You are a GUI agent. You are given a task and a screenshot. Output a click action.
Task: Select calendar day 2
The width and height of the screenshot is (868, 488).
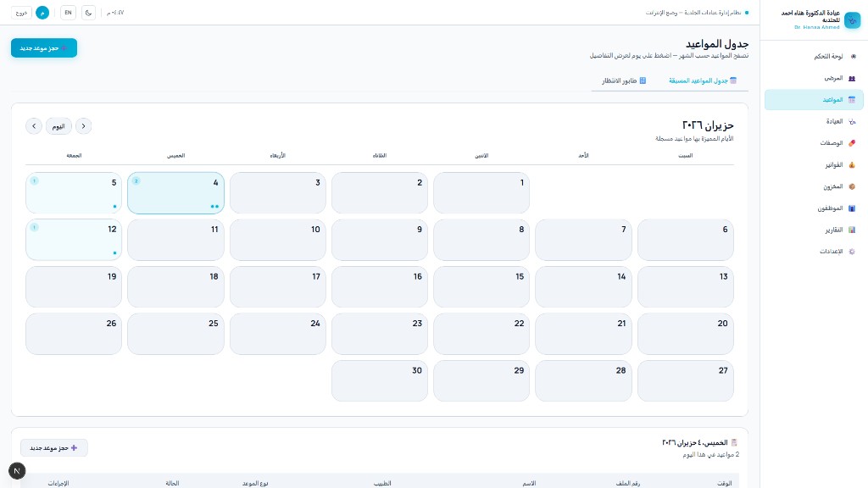click(380, 192)
